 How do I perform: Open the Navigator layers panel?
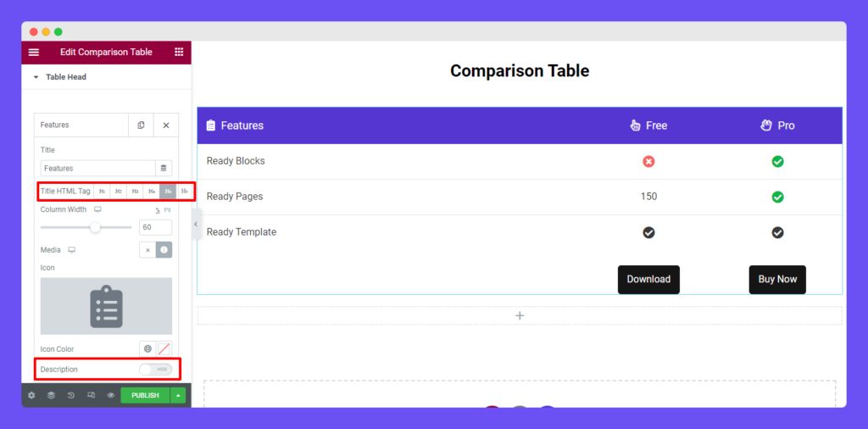(x=51, y=396)
